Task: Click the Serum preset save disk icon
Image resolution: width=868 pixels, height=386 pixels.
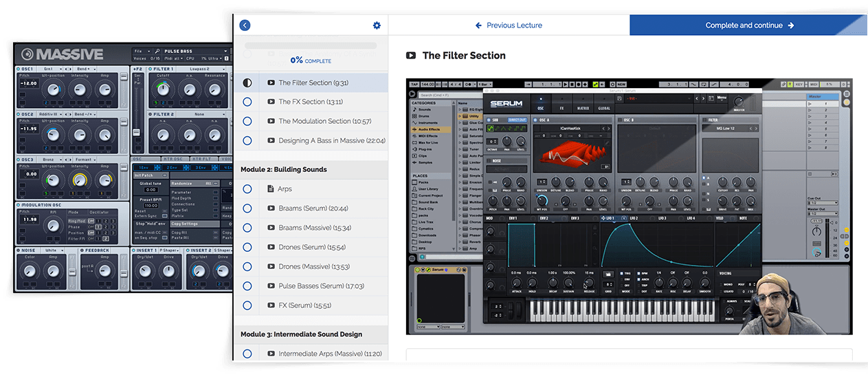Action: pyautogui.click(x=619, y=98)
